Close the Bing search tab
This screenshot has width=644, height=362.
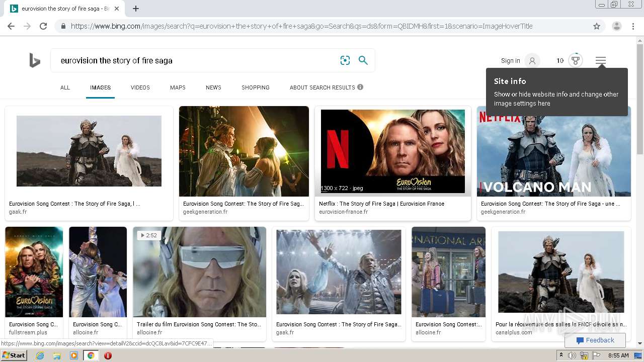point(117,9)
